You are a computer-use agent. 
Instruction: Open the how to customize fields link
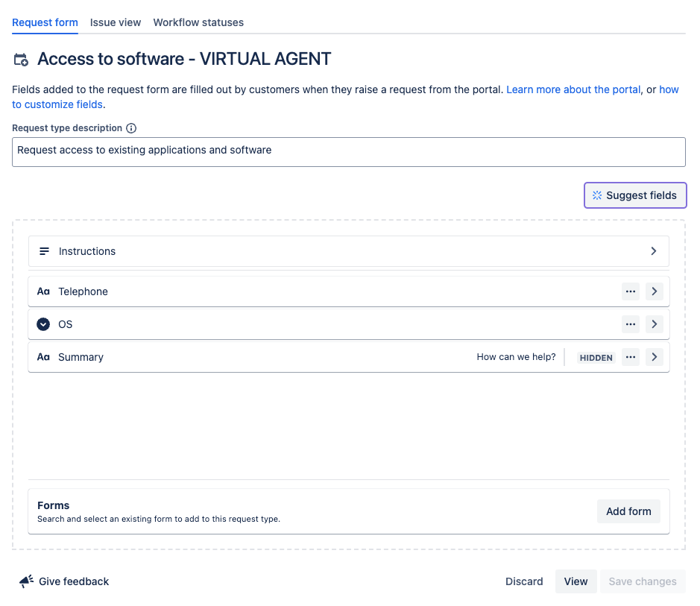[669, 89]
